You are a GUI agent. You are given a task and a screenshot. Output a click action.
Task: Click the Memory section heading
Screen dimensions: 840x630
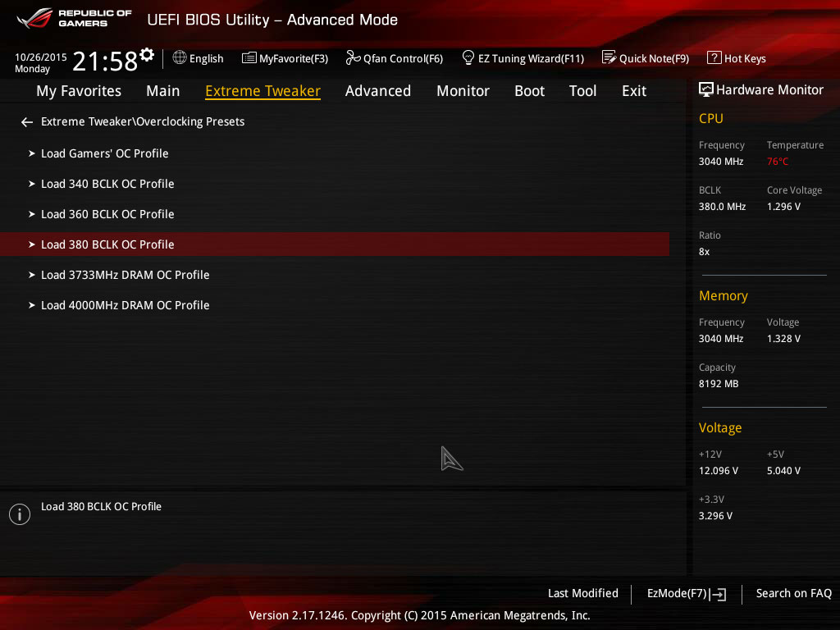[x=724, y=295]
